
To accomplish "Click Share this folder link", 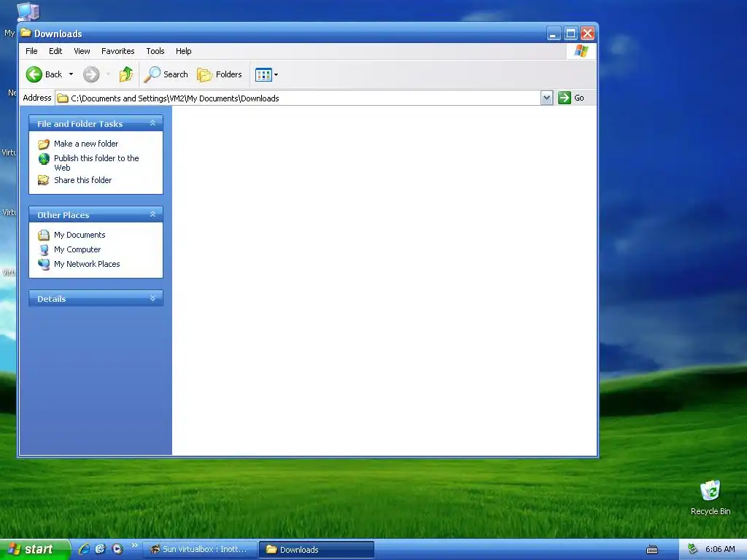I will click(x=82, y=180).
